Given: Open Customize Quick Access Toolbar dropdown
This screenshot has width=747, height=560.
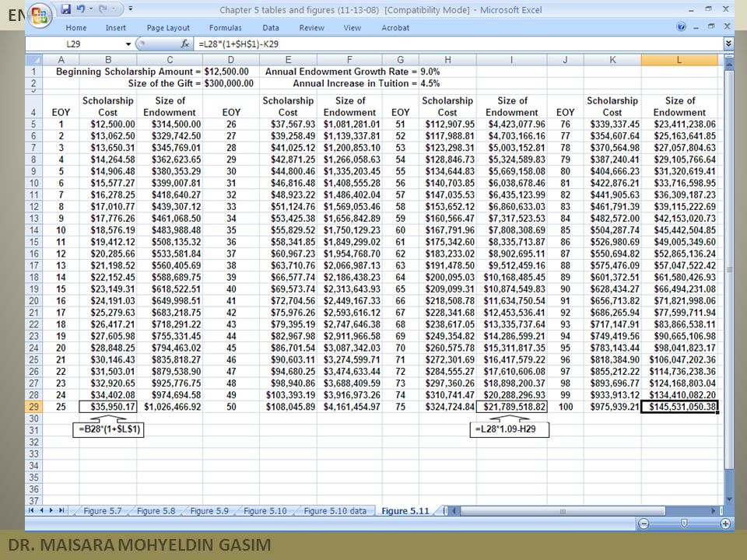Looking at the screenshot, I should point(131,9).
